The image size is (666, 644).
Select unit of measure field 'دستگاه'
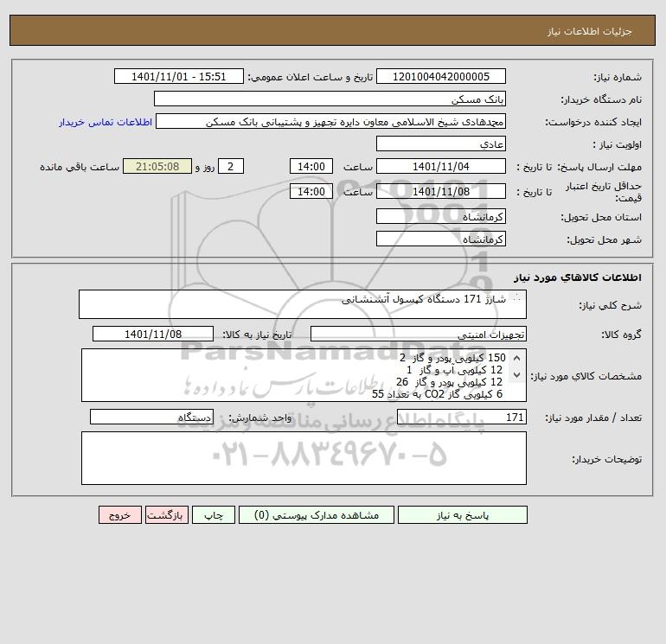[x=151, y=418]
